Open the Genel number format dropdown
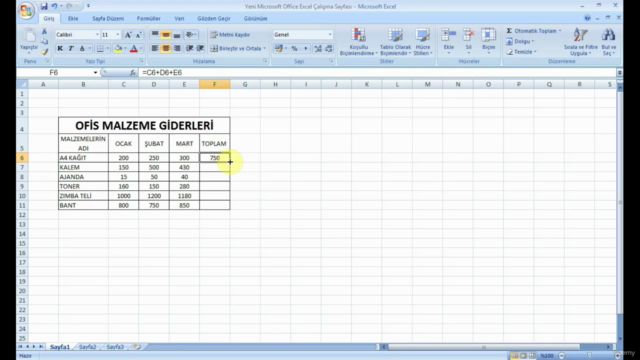This screenshot has height=360, width=640. tap(330, 35)
